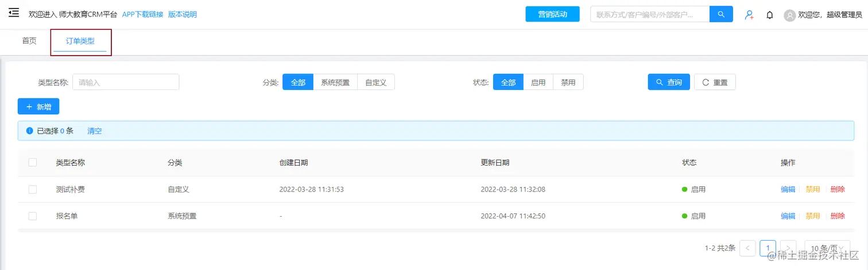The width and height of the screenshot is (868, 270).
Task: Click the 更新日期 column header
Action: (x=495, y=162)
